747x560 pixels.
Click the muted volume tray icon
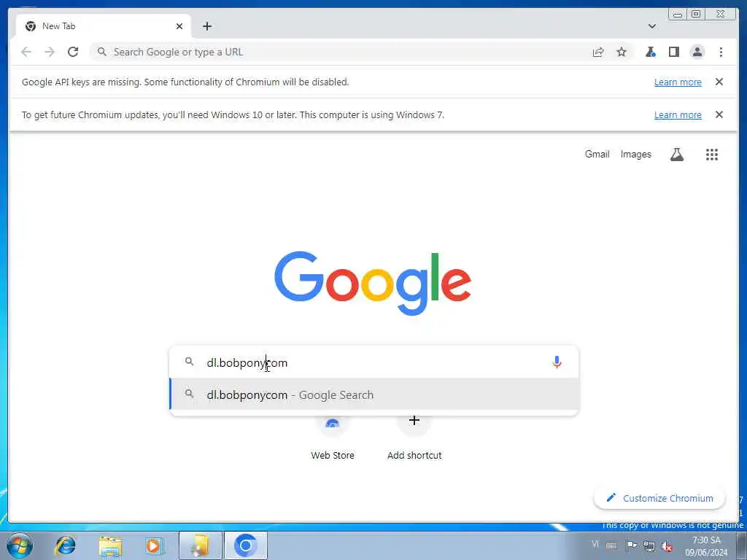point(667,546)
